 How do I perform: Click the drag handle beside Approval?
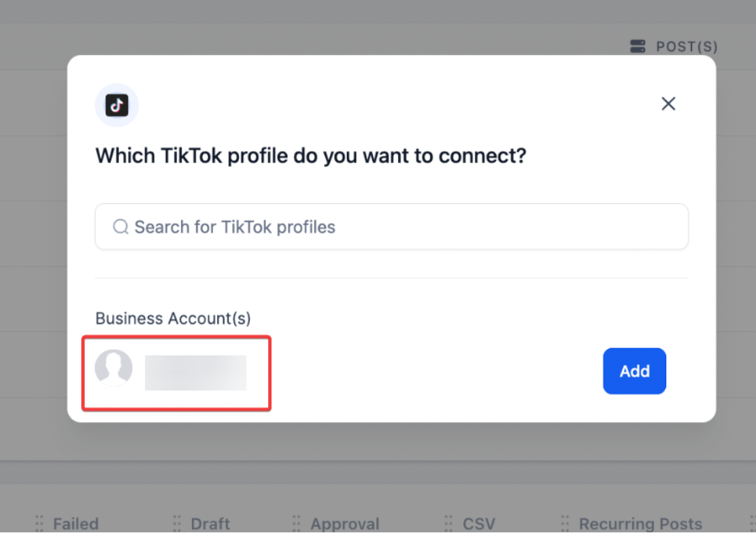296,523
